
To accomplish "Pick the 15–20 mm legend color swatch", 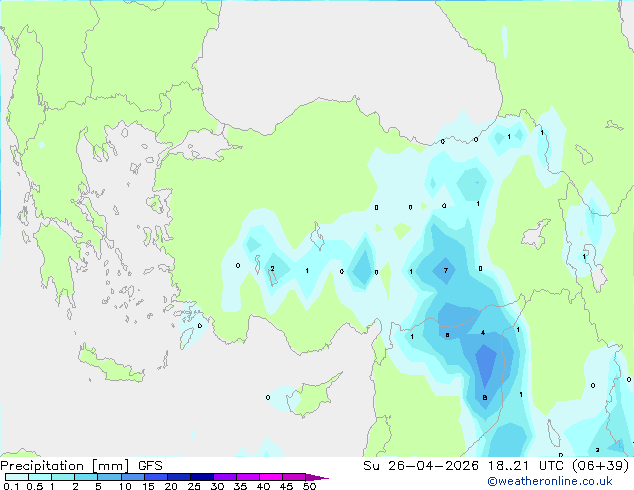I will pos(156,477).
